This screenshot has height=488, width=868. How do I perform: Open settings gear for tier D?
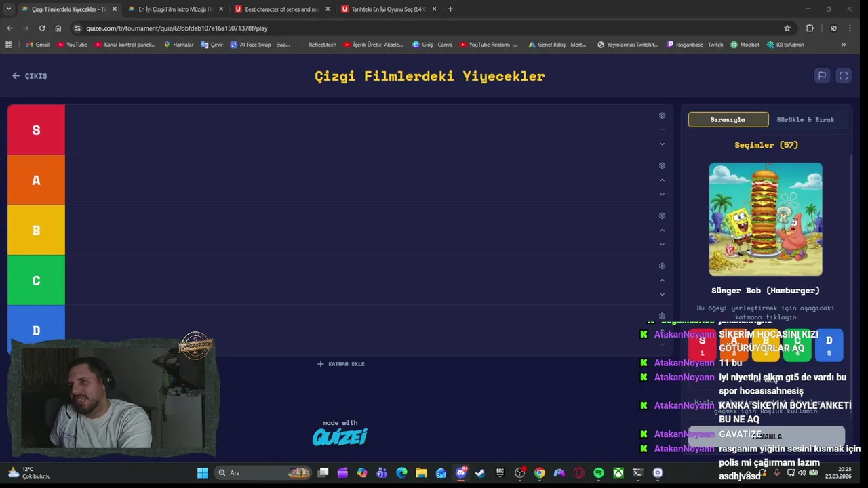[662, 316]
